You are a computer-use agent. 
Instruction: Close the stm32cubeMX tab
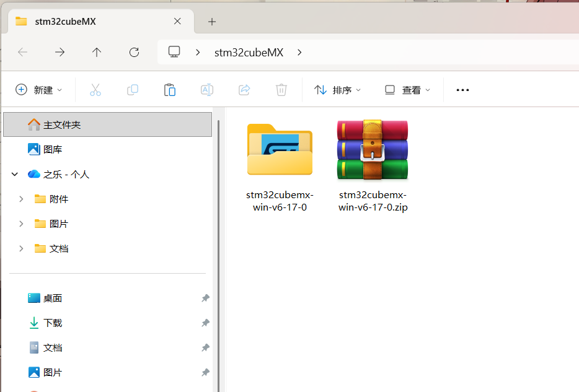point(177,22)
